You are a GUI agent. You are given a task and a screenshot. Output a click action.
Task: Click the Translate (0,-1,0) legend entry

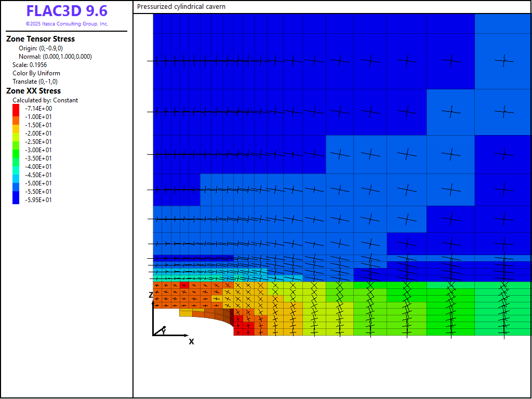(35, 82)
